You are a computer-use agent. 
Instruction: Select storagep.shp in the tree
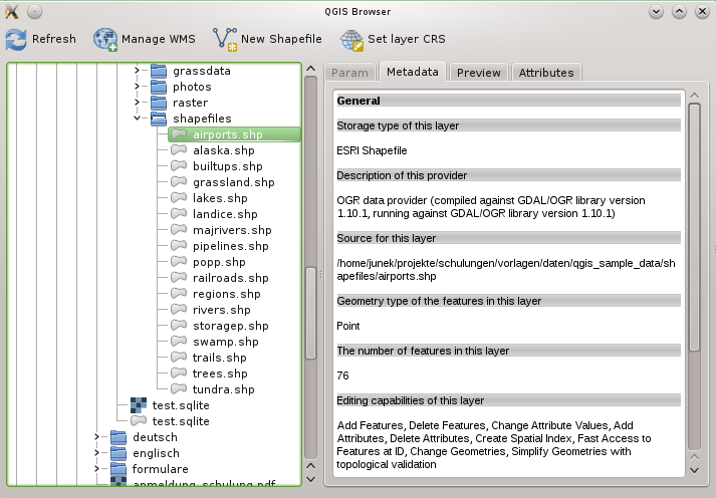[231, 326]
